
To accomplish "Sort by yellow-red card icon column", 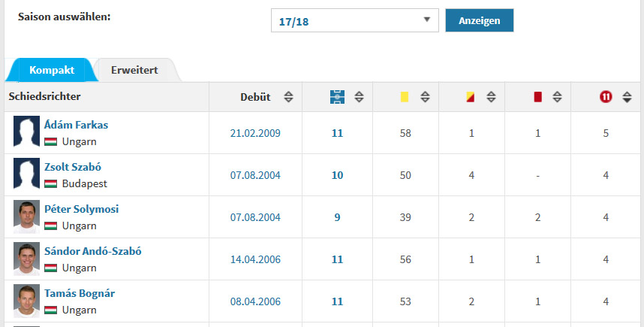I will [471, 97].
